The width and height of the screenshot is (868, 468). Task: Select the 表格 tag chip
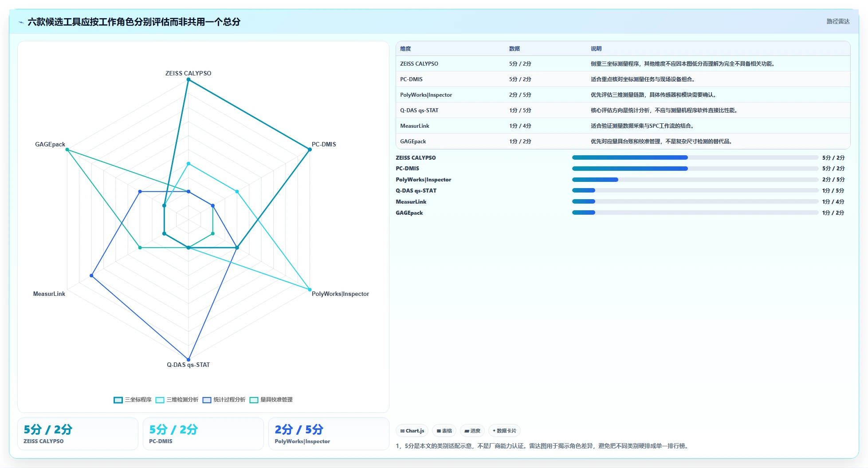(x=444, y=431)
